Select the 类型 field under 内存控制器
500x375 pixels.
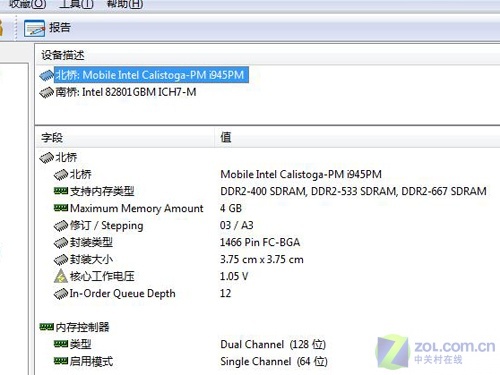pyautogui.click(x=80, y=344)
